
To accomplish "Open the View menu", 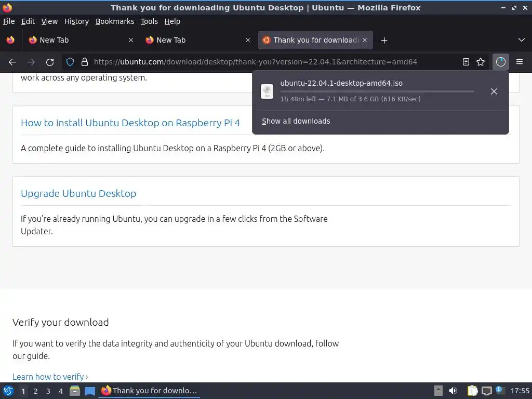I will 49,21.
